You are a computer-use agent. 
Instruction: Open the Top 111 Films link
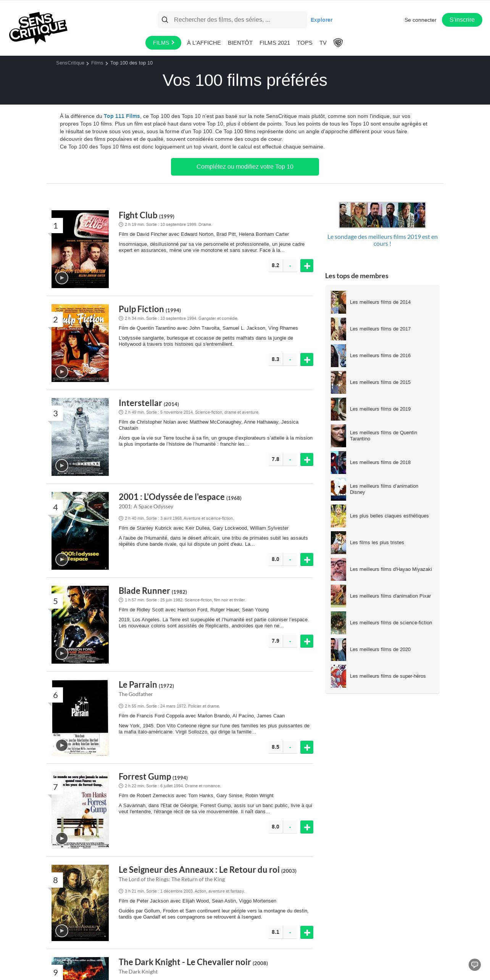click(122, 116)
